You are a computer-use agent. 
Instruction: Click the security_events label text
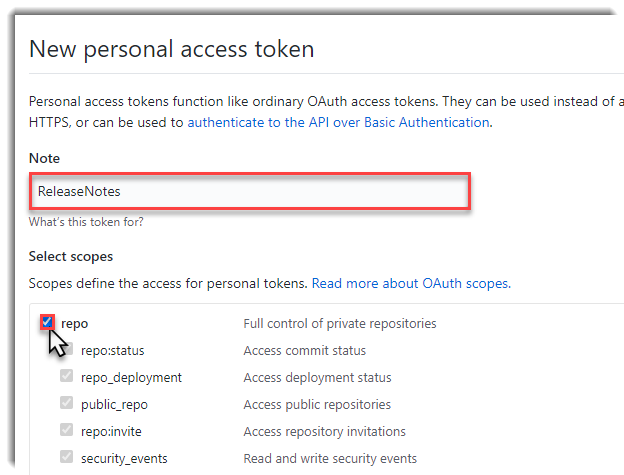(124, 459)
